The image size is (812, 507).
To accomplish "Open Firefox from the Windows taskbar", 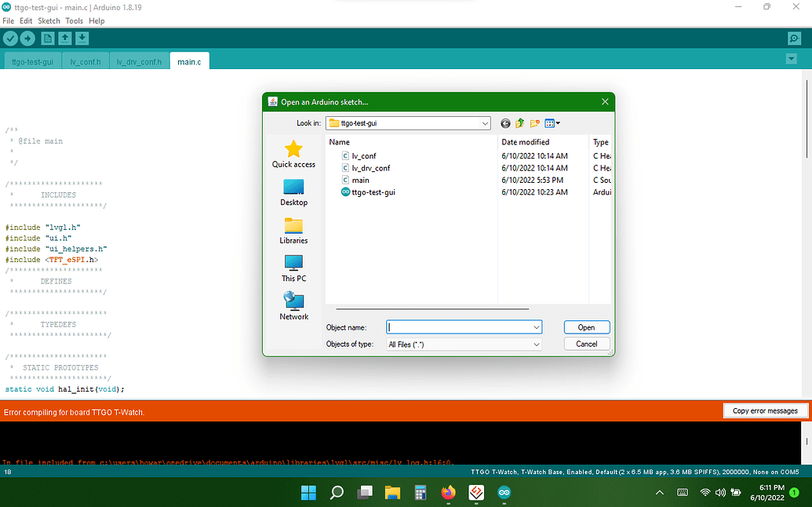I will coord(448,493).
